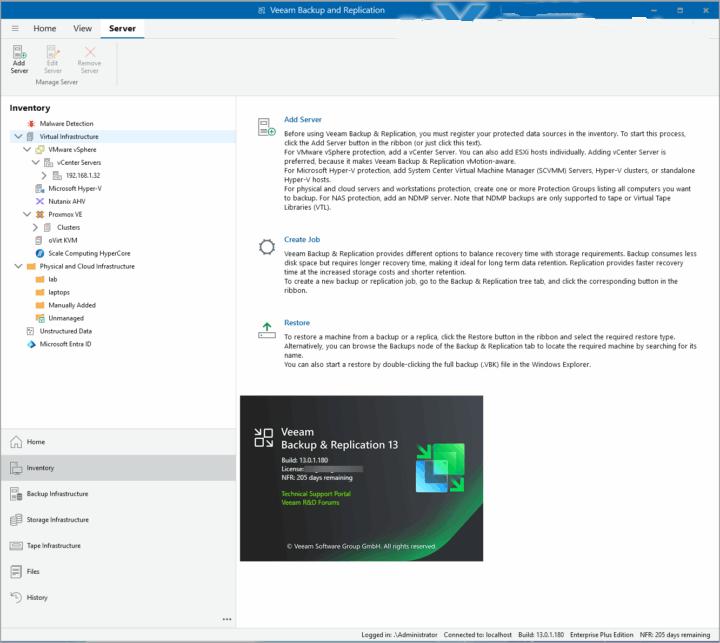Select the Manually Added group
This screenshot has width=720, height=643.
[72, 305]
